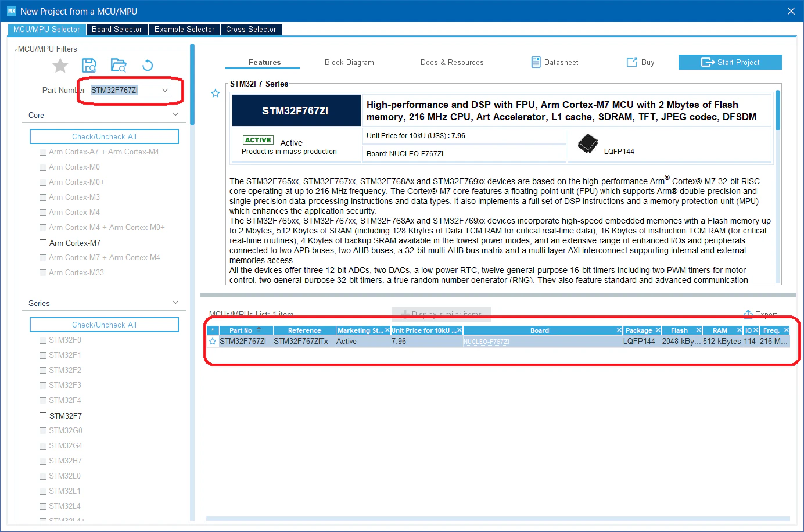Click the ACTIVE status badge

258,140
